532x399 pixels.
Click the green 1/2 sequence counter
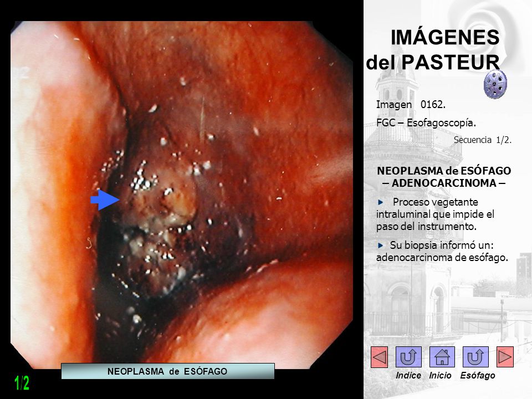tap(22, 383)
